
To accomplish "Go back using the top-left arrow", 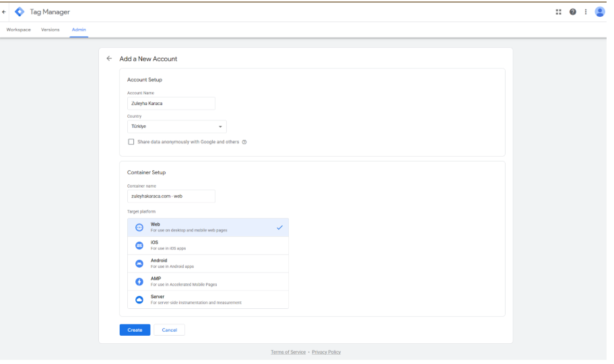I will coord(4,11).
